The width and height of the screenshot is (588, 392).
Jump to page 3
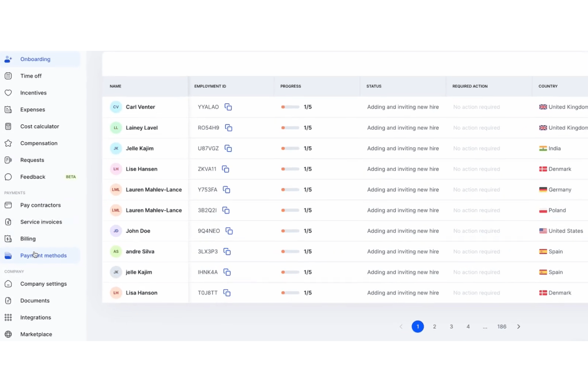pyautogui.click(x=451, y=326)
